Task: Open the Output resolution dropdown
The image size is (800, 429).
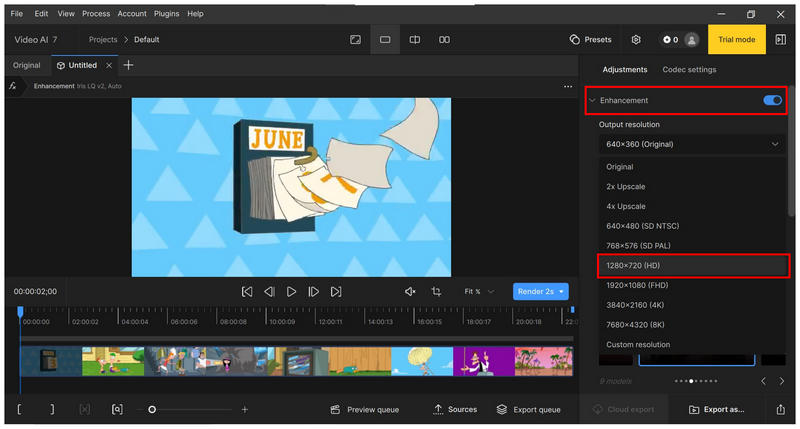Action: click(692, 144)
